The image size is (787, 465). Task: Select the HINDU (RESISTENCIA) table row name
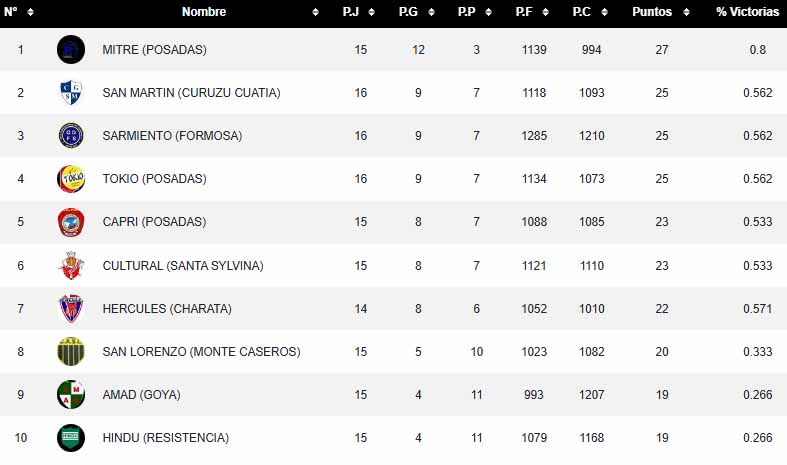pos(165,438)
